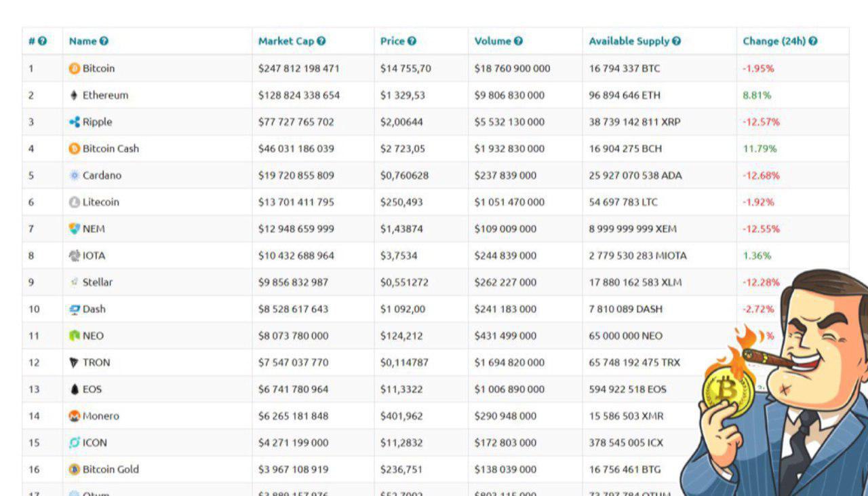The height and width of the screenshot is (496, 868).
Task: Click the Litecoin logo icon
Action: tap(75, 202)
